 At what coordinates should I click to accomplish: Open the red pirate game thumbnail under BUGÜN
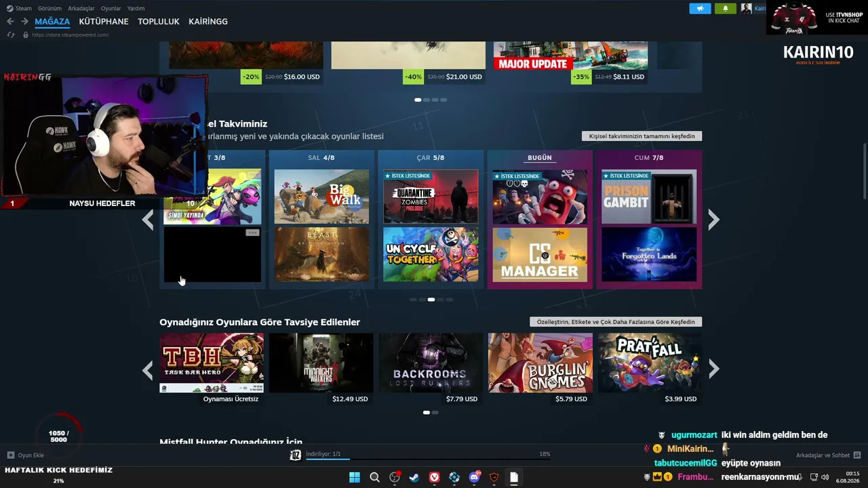[x=540, y=197]
